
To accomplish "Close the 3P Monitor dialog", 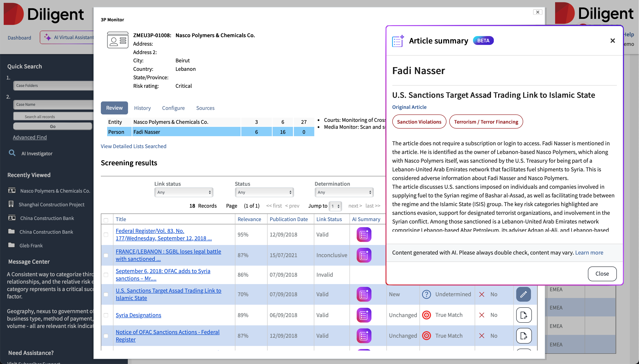I will pos(538,12).
